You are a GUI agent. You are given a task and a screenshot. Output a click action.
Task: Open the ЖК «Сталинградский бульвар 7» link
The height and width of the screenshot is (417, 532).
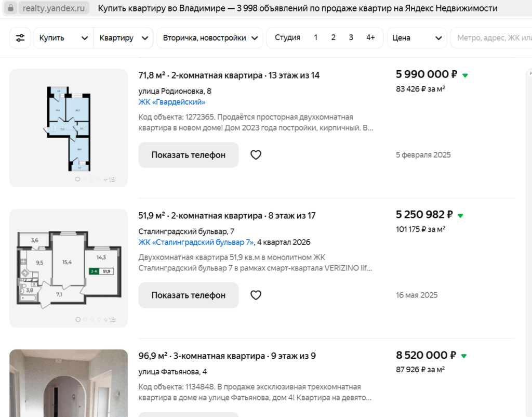[x=196, y=242]
